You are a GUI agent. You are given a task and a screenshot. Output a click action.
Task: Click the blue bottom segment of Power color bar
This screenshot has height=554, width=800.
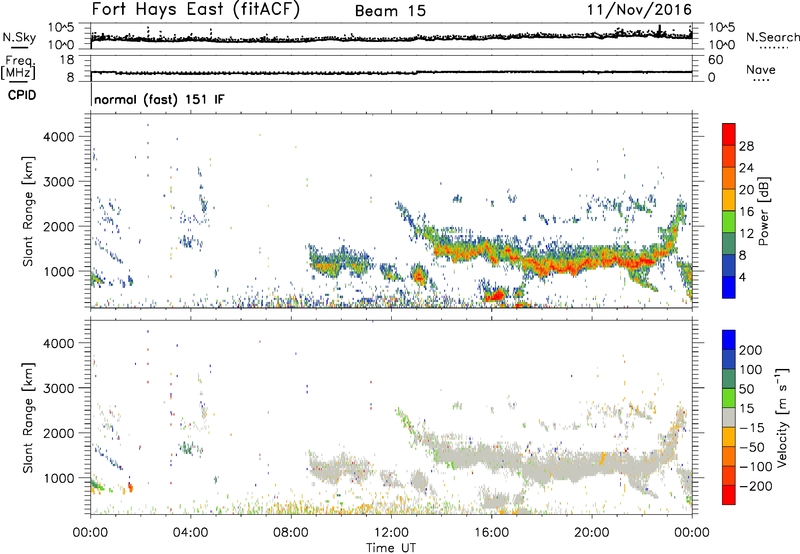[729, 287]
